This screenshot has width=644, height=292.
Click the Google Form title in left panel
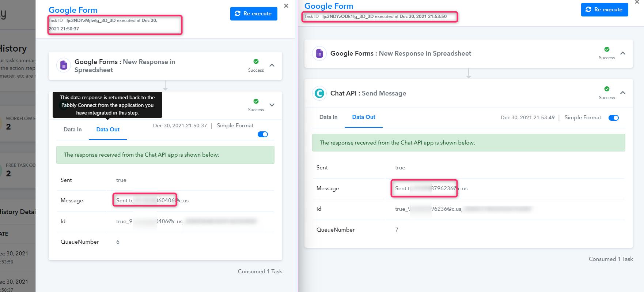coord(73,10)
